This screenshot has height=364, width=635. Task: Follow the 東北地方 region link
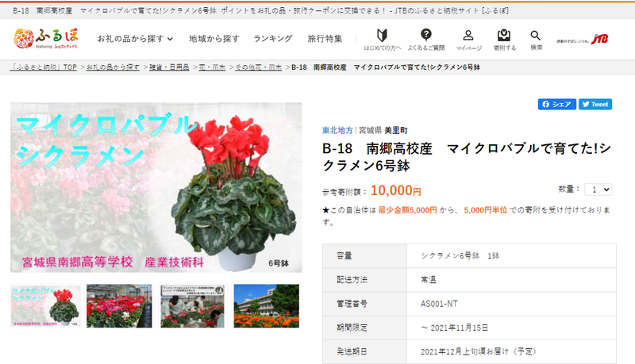(337, 130)
